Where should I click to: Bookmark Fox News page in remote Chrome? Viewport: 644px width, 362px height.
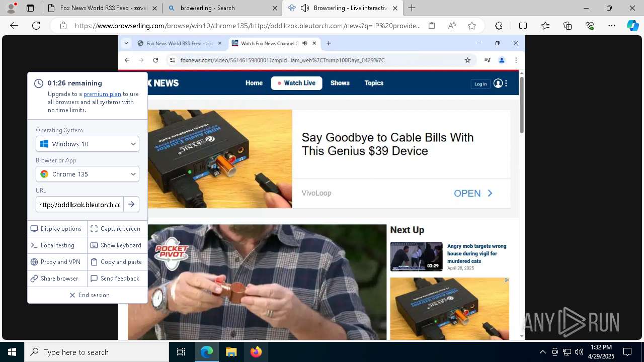[467, 60]
